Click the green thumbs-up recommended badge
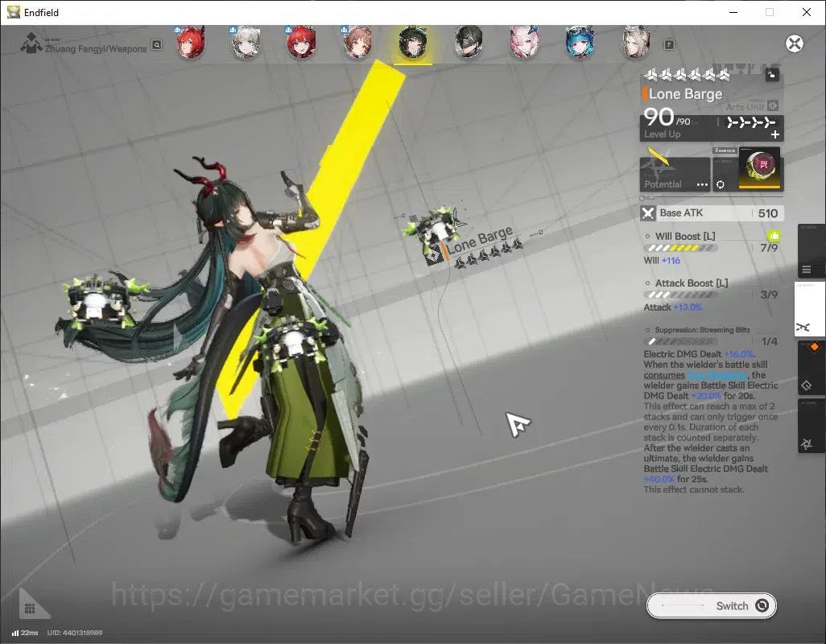The image size is (826, 644). click(774, 236)
